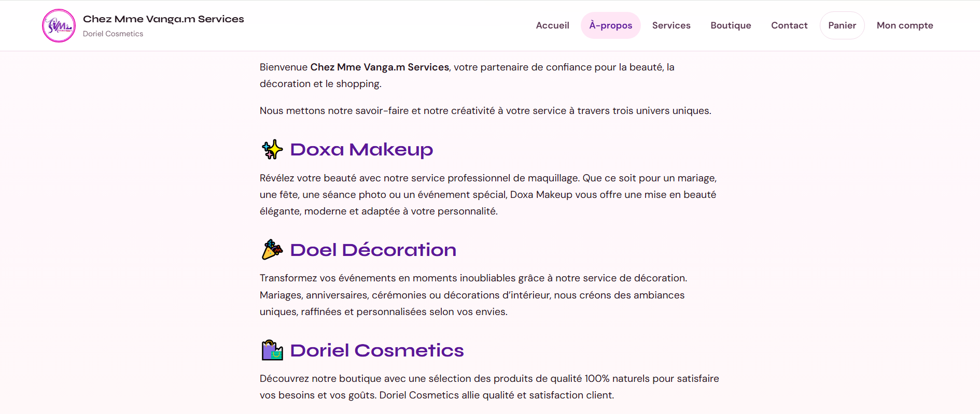
Task: Click the Doriel Cosmetics tagline under the site title
Action: [113, 34]
